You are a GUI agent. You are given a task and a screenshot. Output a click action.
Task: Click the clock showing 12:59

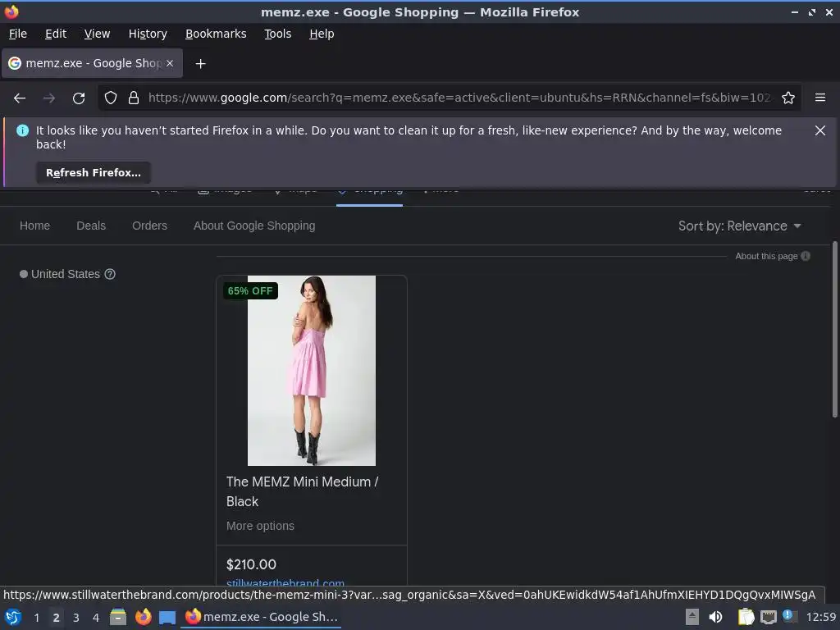point(820,617)
